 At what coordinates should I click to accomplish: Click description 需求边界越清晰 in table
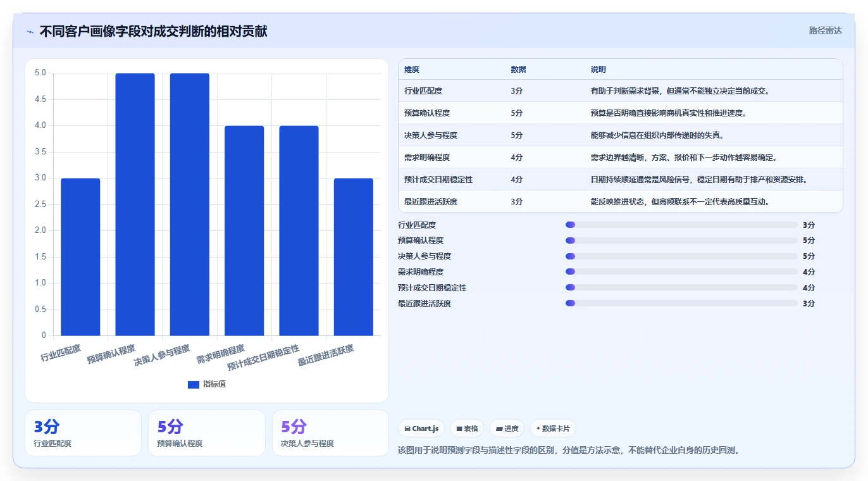pos(684,158)
